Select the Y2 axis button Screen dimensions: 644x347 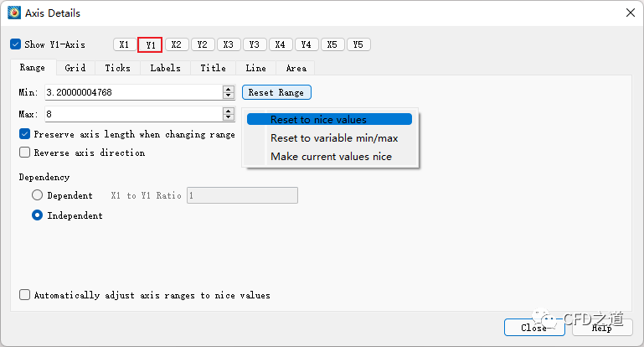pos(203,44)
